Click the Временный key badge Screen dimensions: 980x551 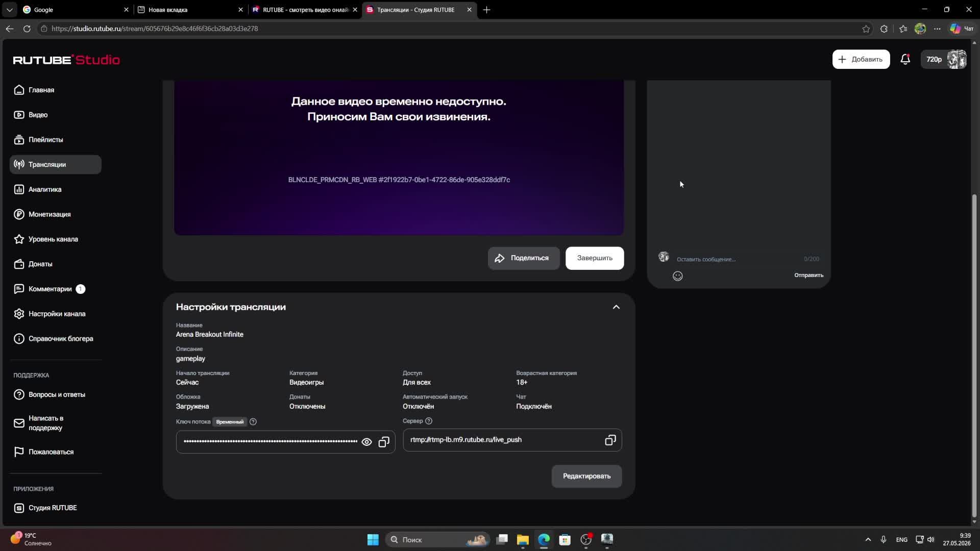click(230, 422)
